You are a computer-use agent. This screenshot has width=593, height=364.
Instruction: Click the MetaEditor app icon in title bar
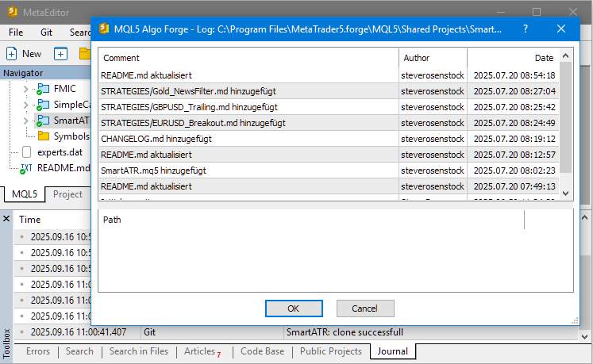12,12
